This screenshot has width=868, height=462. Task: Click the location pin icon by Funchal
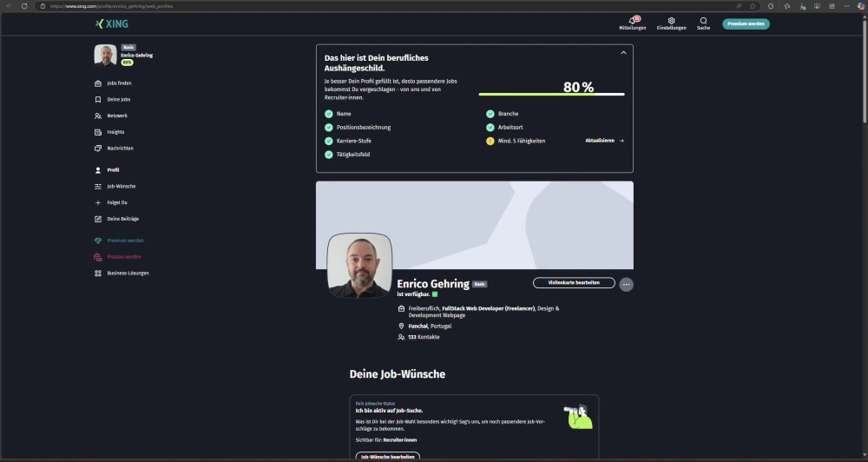pyautogui.click(x=401, y=327)
